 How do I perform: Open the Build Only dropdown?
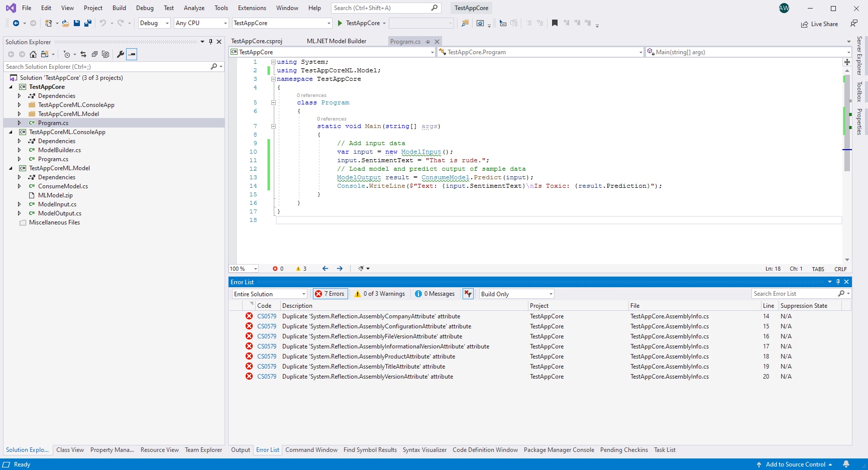coord(516,294)
